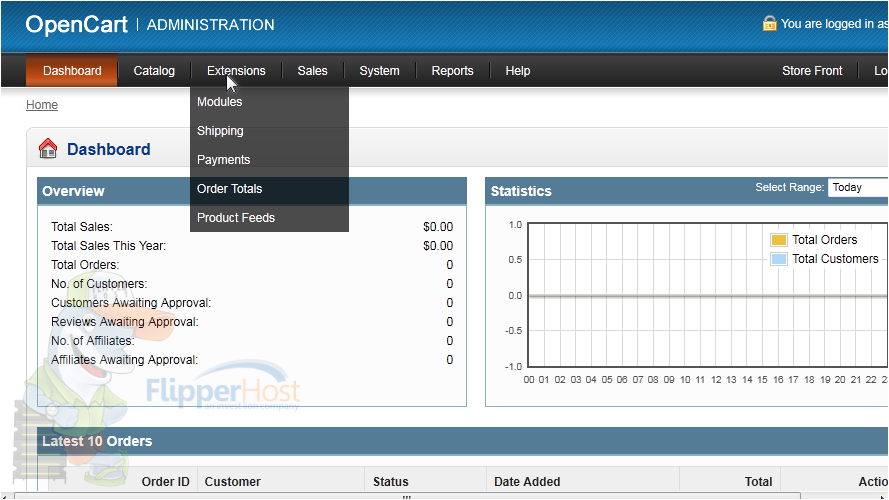Click the Reviews Awaiting Approval label
889x500 pixels.
125,322
